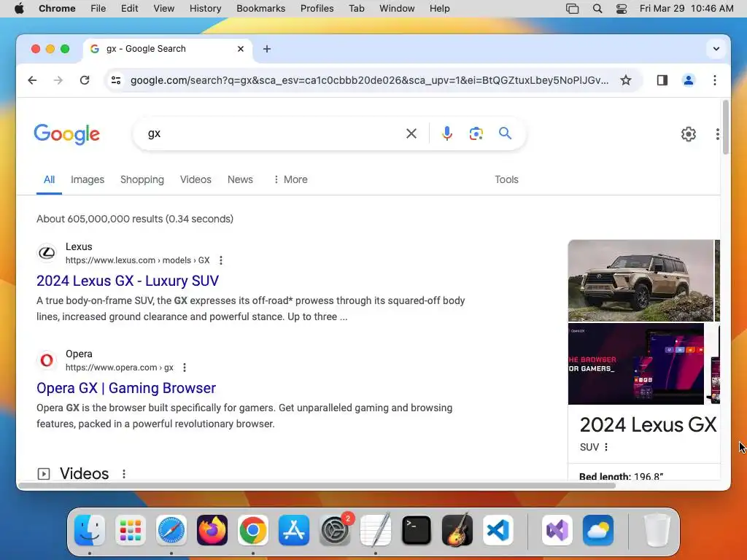Viewport: 747px width, 560px height.
Task: Open Trash from the dock
Action: pos(657,530)
